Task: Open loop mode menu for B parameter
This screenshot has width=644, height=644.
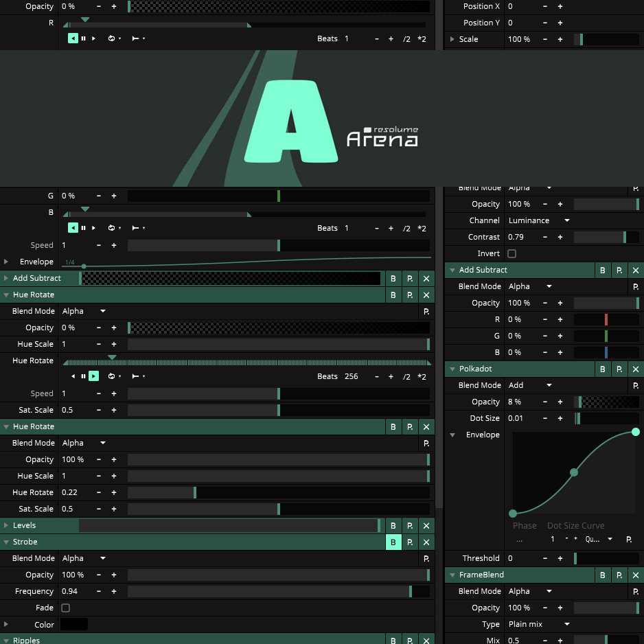Action: click(x=114, y=228)
